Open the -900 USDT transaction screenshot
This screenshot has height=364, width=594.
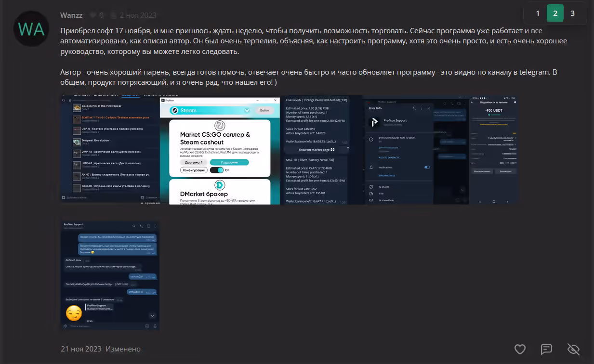pos(494,150)
